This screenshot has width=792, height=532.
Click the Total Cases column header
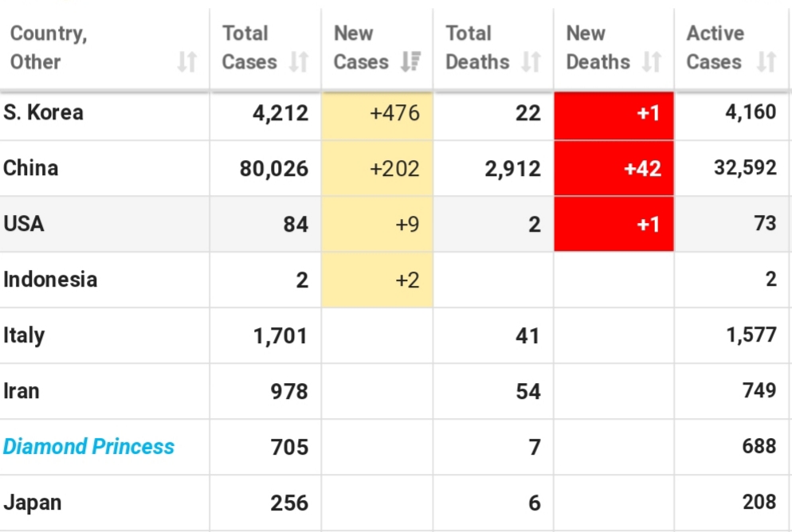coord(265,48)
